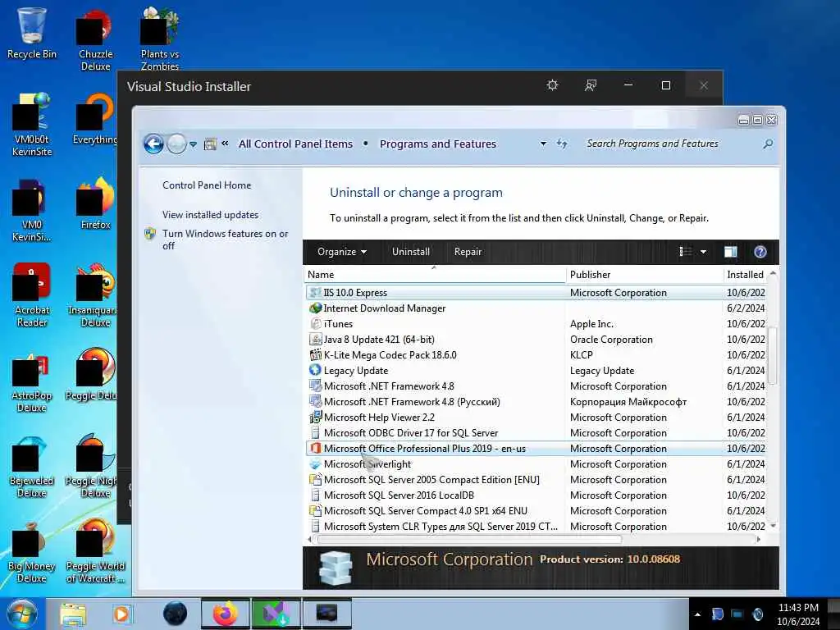
Task: Sort by the Publisher column header
Action: click(645, 275)
